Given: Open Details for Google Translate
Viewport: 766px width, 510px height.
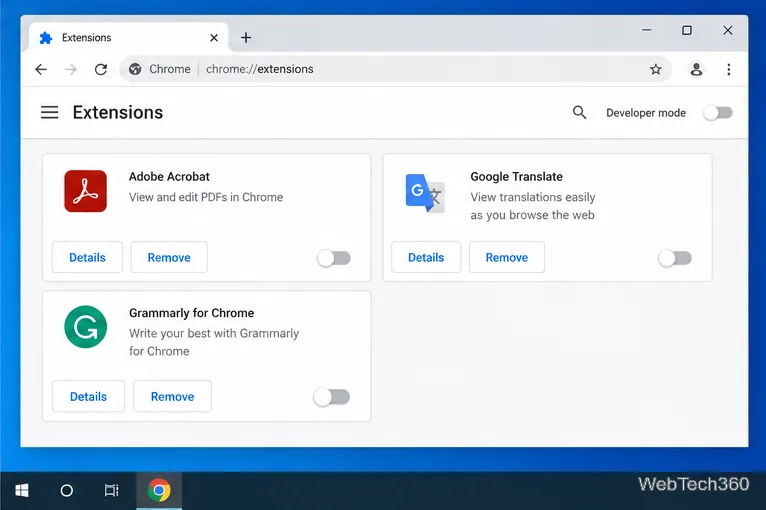Looking at the screenshot, I should pyautogui.click(x=426, y=257).
